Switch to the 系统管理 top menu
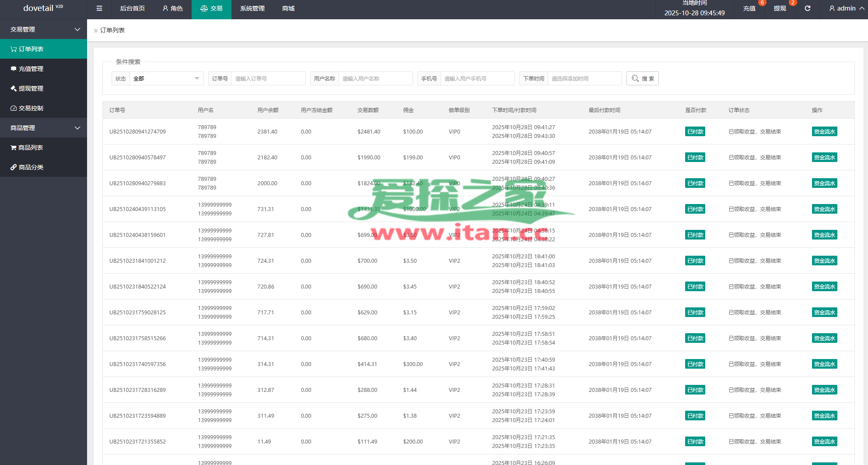 [252, 8]
